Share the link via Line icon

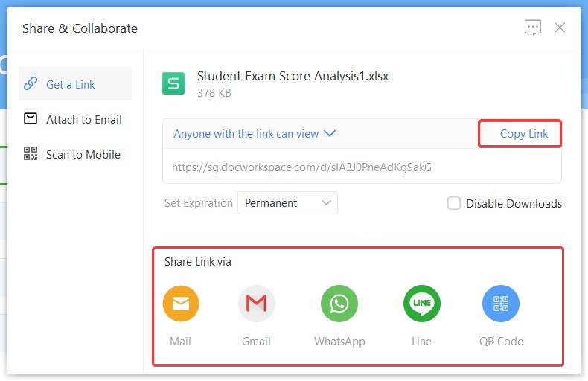421,304
